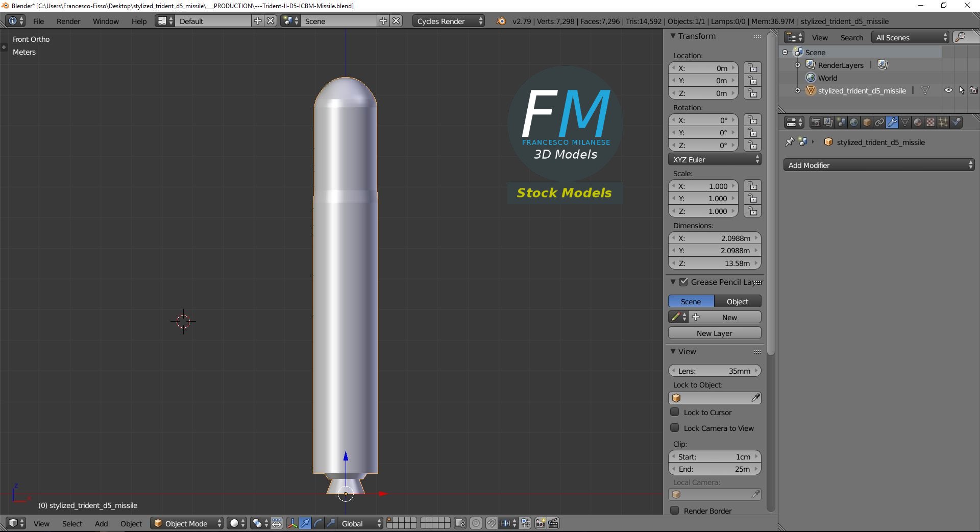Click the eyedropper in Lock to Object field
The height and width of the screenshot is (532, 980).
coord(755,398)
